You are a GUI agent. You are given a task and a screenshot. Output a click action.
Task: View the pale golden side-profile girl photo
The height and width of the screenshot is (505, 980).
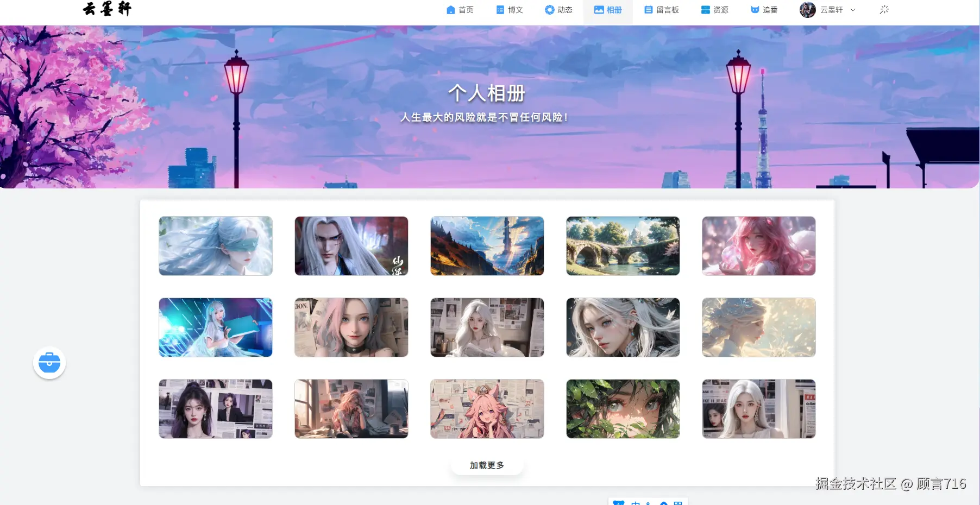(x=759, y=327)
